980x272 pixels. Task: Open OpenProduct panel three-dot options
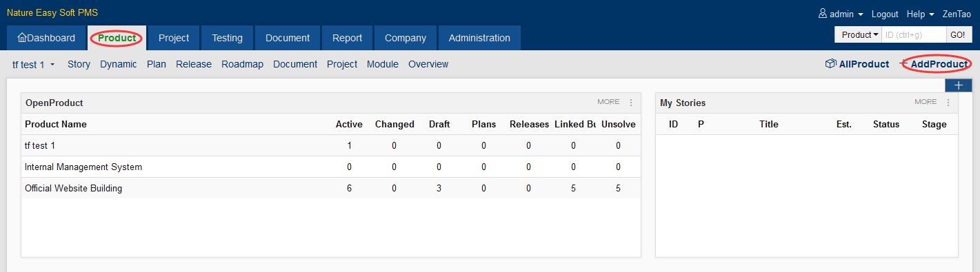pos(631,103)
